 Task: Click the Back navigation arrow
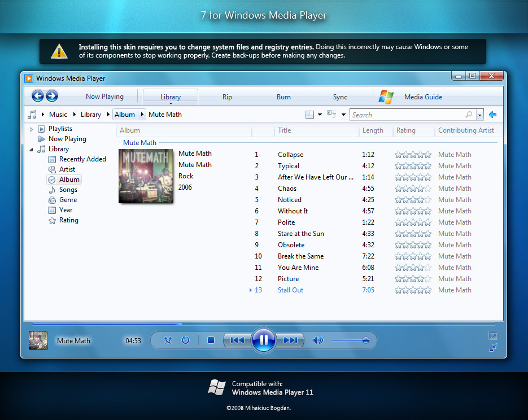(x=38, y=96)
